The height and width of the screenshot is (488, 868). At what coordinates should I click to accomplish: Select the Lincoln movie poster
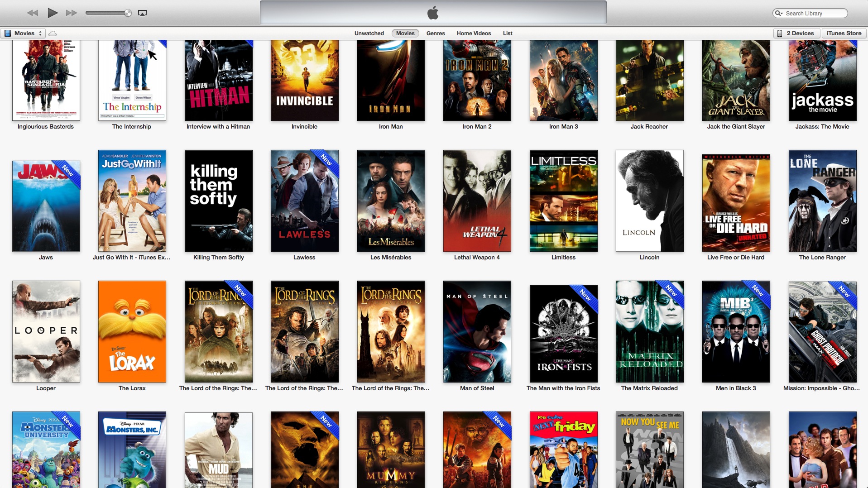pyautogui.click(x=650, y=201)
